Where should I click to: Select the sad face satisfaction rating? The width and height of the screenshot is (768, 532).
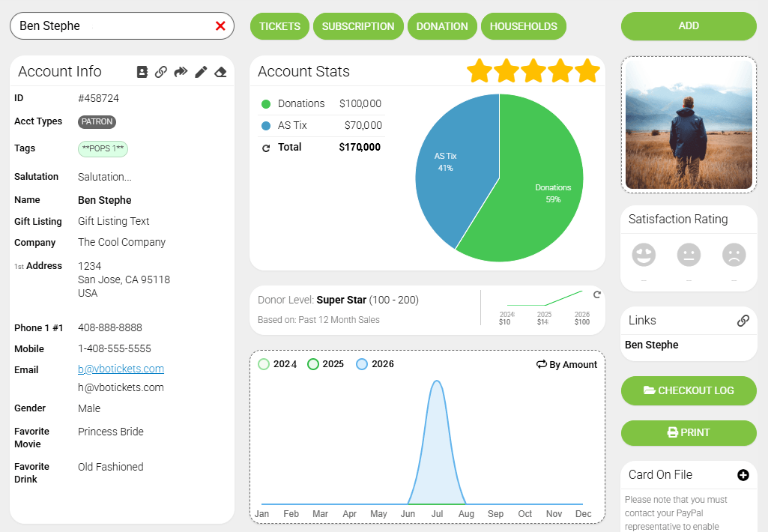point(734,256)
